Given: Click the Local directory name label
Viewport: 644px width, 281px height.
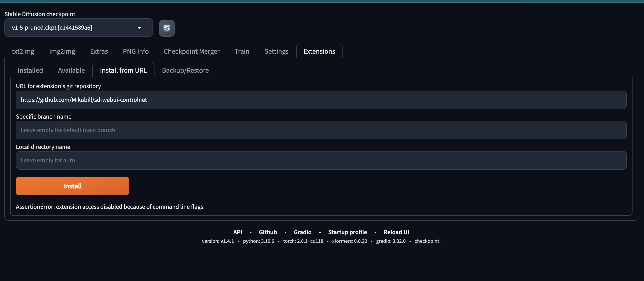Looking at the screenshot, I should pyautogui.click(x=43, y=147).
